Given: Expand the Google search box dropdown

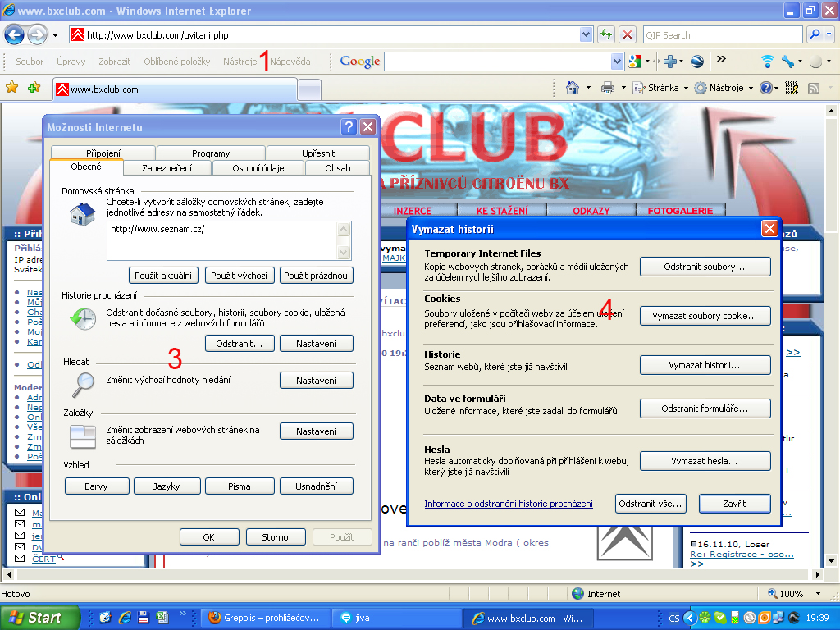Looking at the screenshot, I should coord(617,62).
